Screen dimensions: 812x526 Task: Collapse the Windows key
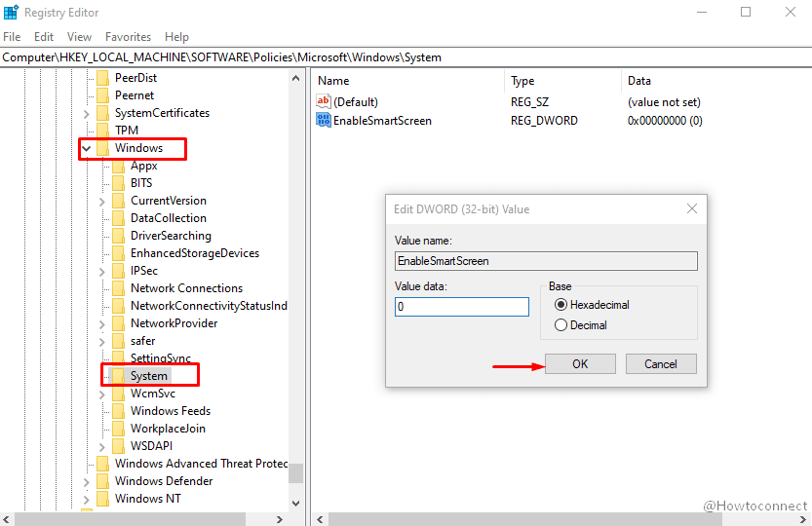(87, 148)
